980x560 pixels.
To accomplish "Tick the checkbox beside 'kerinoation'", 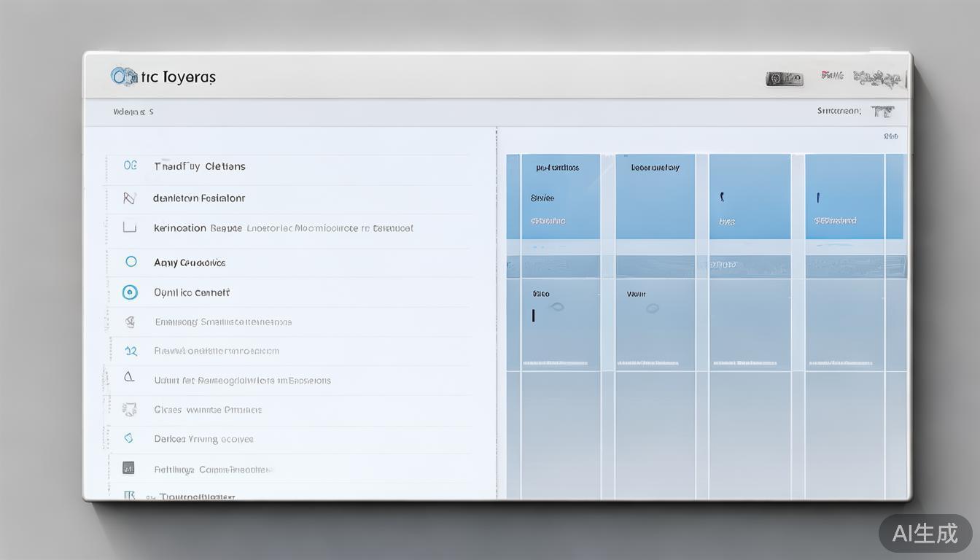I will pyautogui.click(x=130, y=227).
